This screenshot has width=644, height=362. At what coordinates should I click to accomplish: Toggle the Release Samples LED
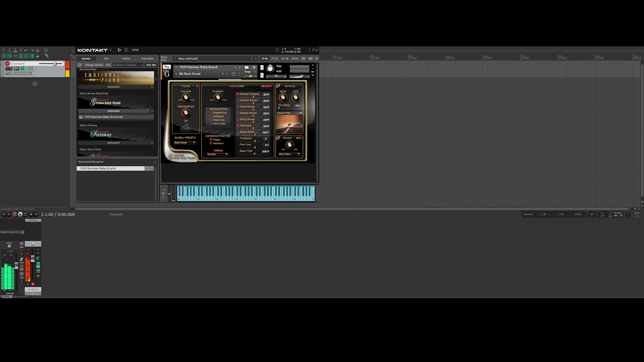pyautogui.click(x=237, y=94)
